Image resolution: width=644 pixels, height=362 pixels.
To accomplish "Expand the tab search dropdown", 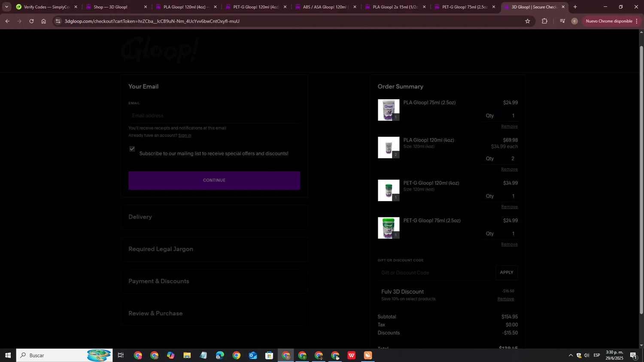I will click(6, 7).
